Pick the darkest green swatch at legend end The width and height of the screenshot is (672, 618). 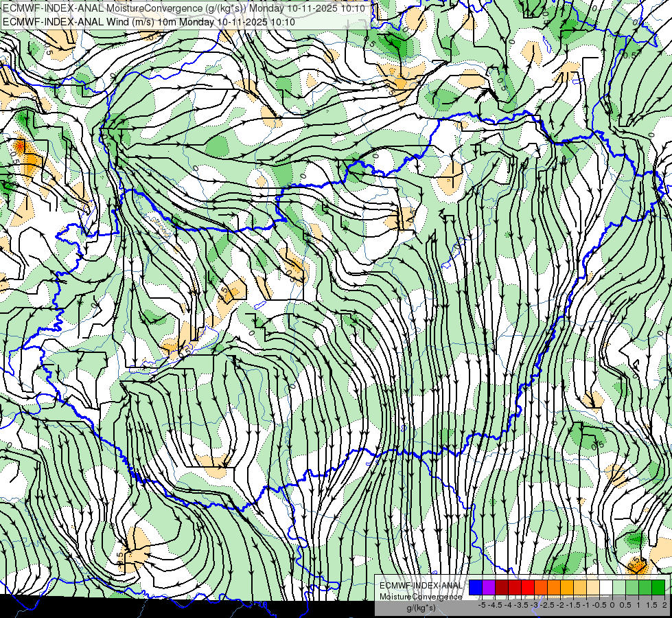(658, 588)
